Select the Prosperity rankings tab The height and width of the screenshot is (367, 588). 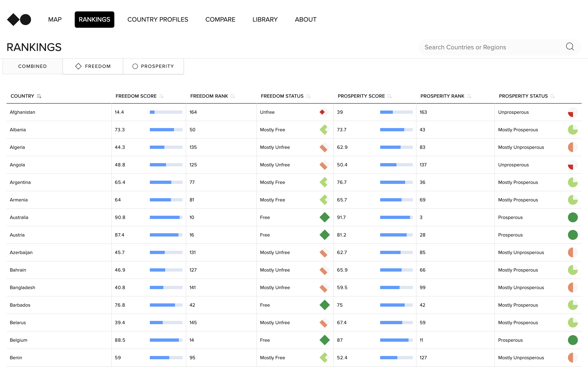(153, 66)
